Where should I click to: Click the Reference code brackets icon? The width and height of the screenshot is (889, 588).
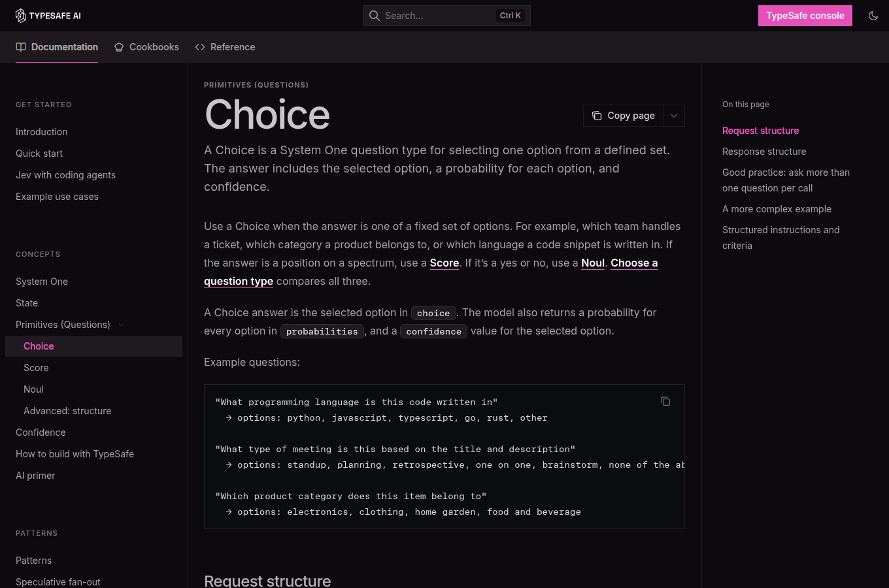point(200,47)
